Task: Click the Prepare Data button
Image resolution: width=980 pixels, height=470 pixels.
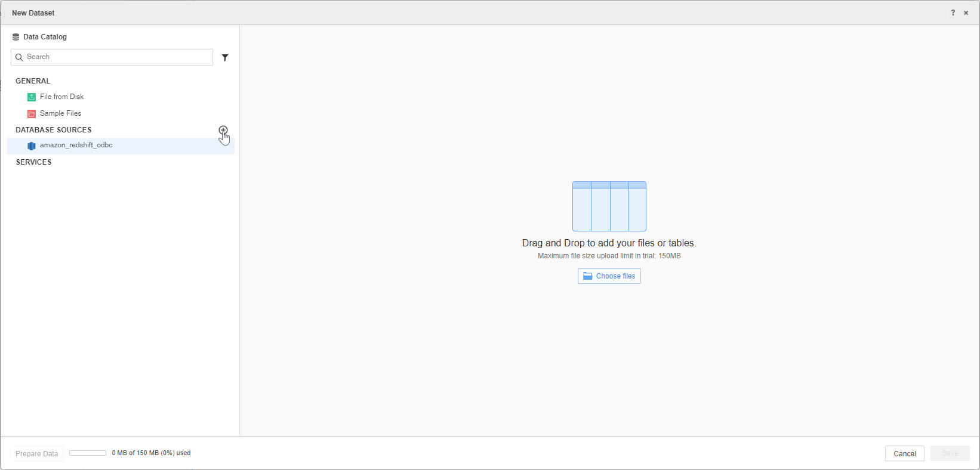Action: 36,454
